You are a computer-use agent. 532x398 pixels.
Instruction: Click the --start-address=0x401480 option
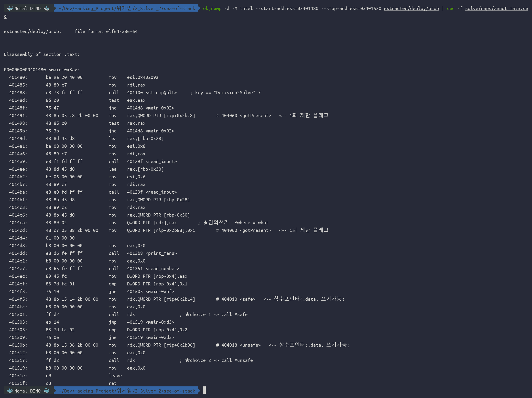click(287, 9)
